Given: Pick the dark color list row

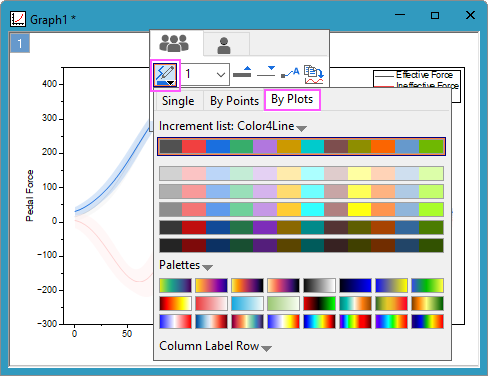Looking at the screenshot, I should (301, 227).
